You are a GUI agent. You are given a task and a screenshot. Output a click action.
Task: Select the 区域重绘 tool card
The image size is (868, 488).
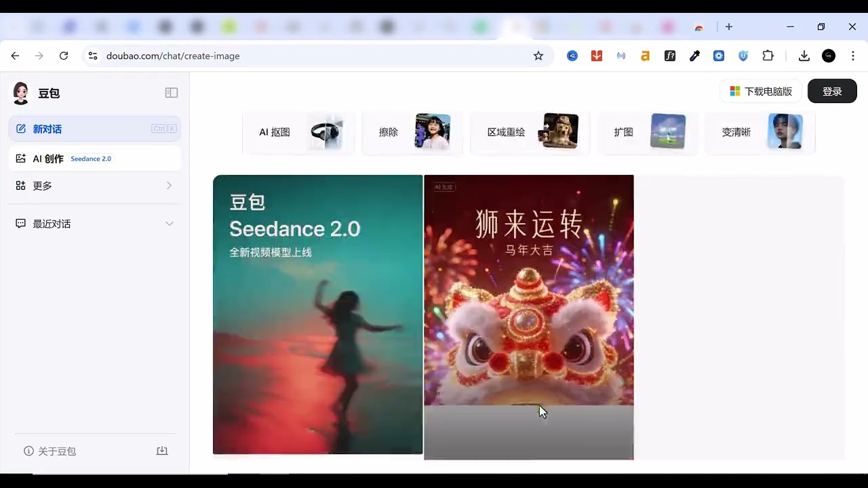coord(530,132)
